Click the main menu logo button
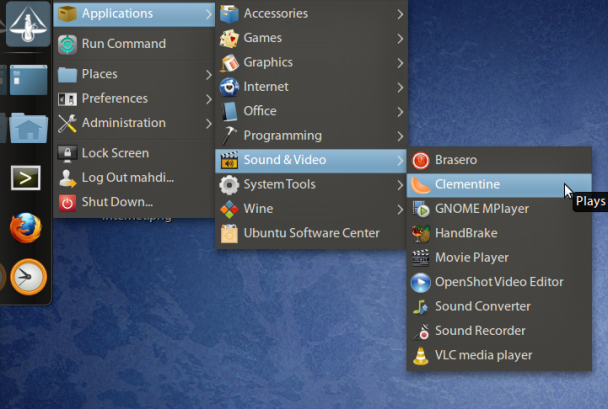 (x=28, y=24)
